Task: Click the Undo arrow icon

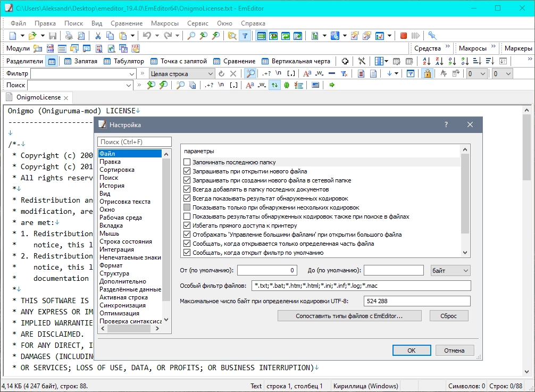Action: [x=147, y=36]
